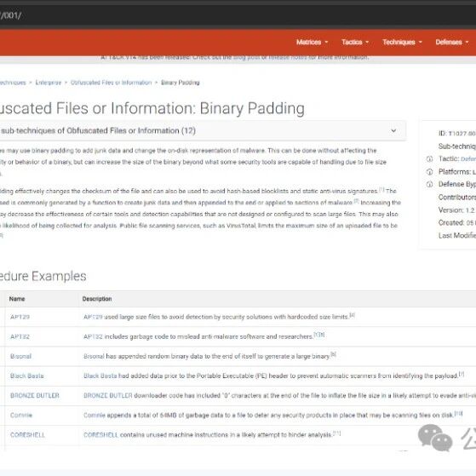The height and width of the screenshot is (476, 476).
Task: Open BRONZE BUTLER in the Name column
Action: 35,396
